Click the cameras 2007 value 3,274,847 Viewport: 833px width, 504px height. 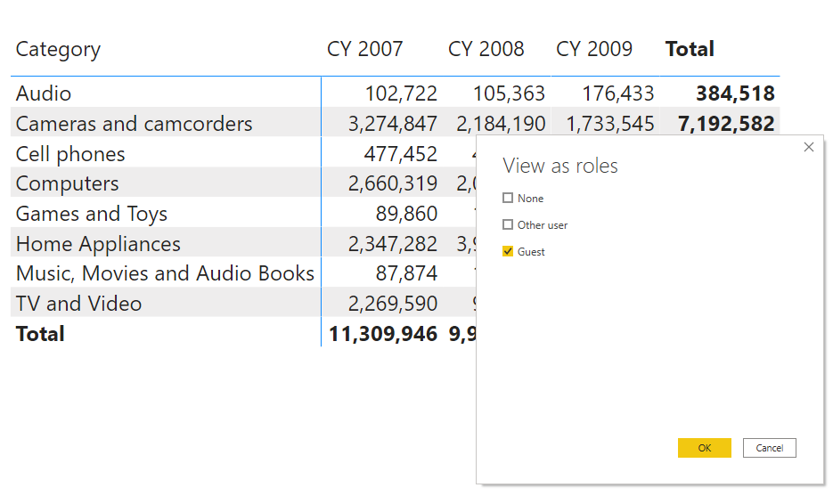point(393,125)
